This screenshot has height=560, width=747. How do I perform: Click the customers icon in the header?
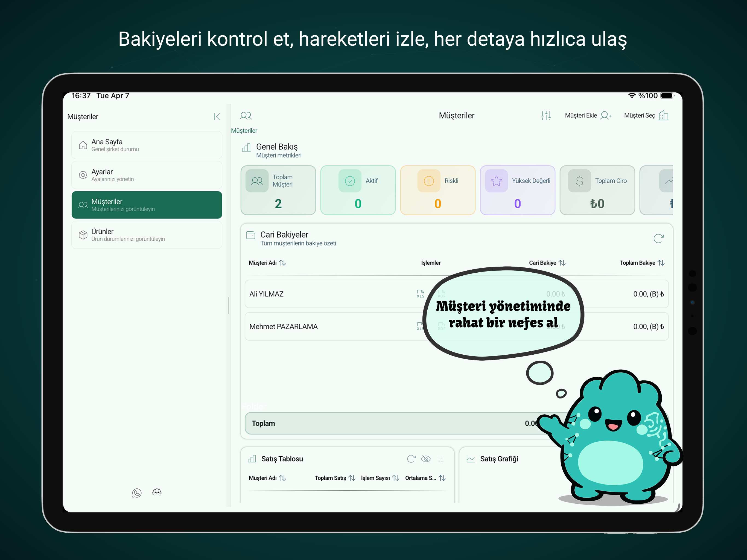pyautogui.click(x=246, y=116)
